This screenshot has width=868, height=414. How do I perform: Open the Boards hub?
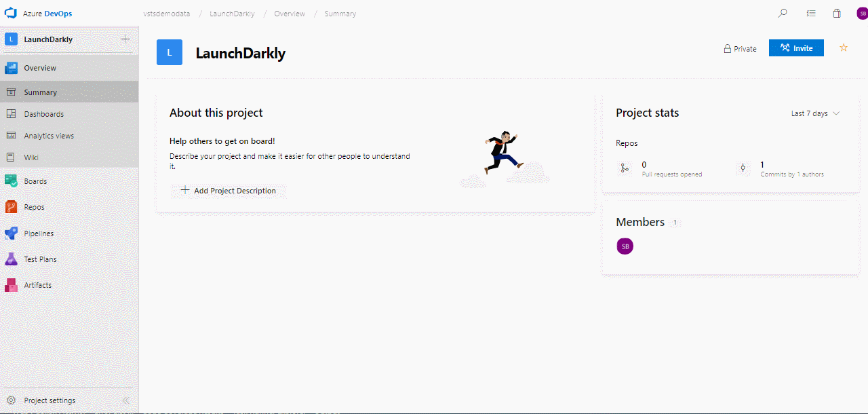click(69, 181)
